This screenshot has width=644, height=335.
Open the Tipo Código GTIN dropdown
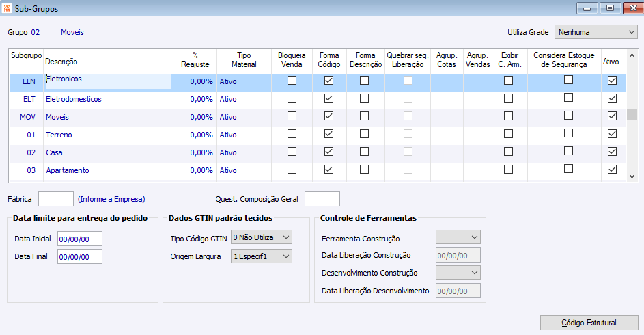(261, 237)
